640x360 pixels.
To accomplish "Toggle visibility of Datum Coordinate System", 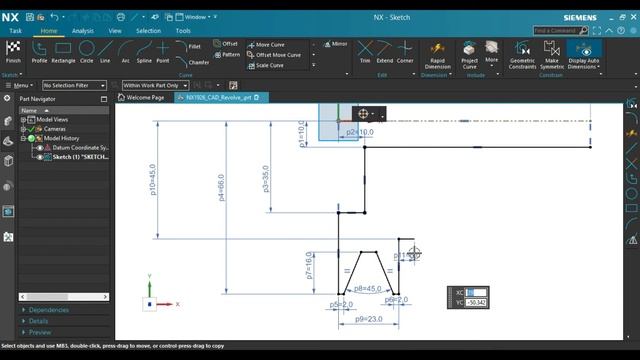I will point(40,148).
